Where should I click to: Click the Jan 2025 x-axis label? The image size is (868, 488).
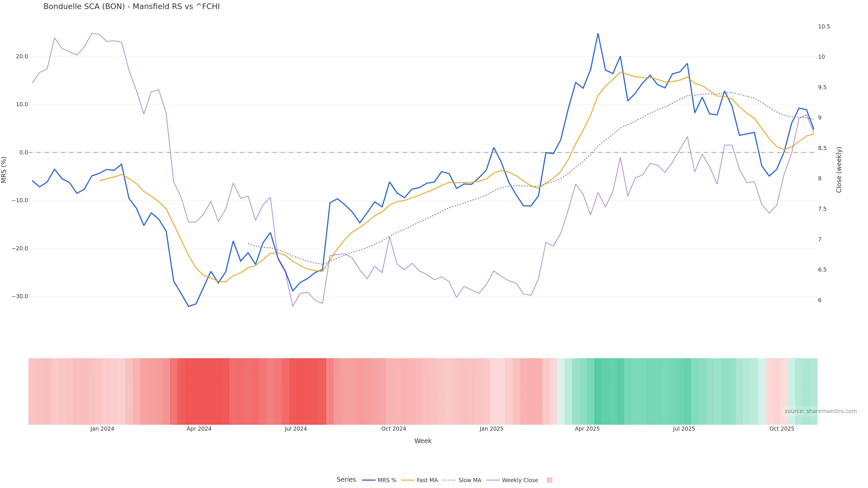tap(491, 429)
